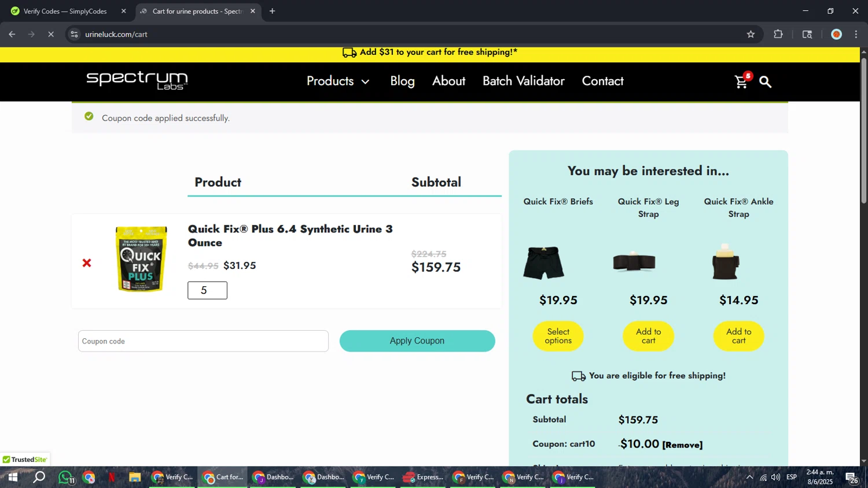The width and height of the screenshot is (868, 488).
Task: Open Windows search in the taskbar
Action: 39,478
